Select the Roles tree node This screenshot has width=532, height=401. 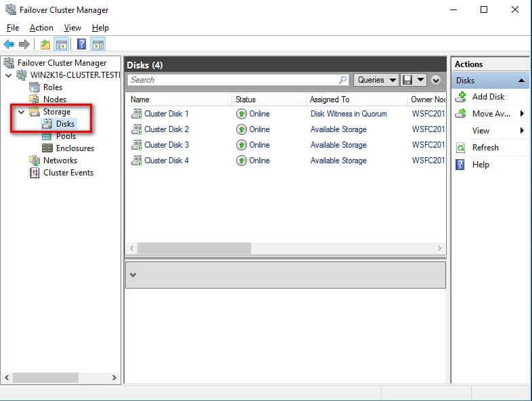[52, 87]
